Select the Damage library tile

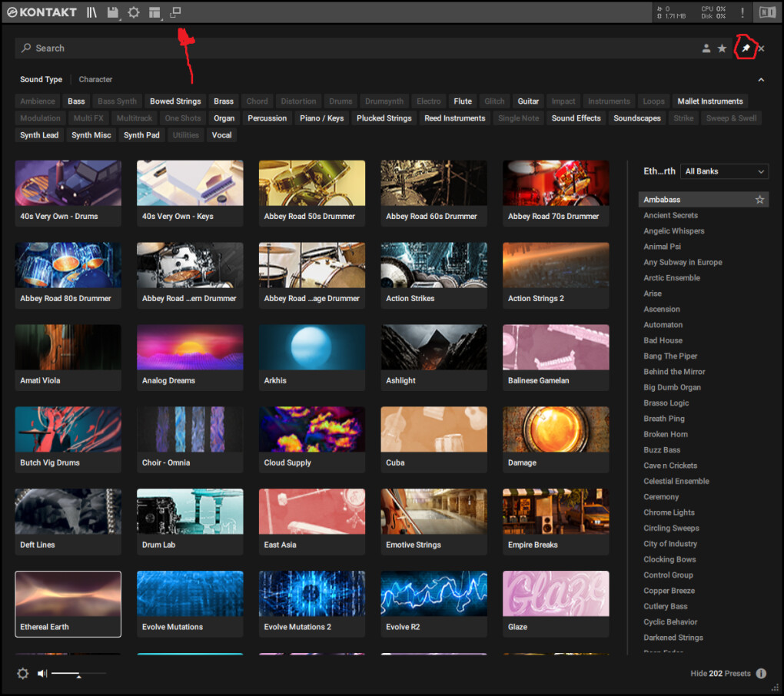(x=556, y=439)
